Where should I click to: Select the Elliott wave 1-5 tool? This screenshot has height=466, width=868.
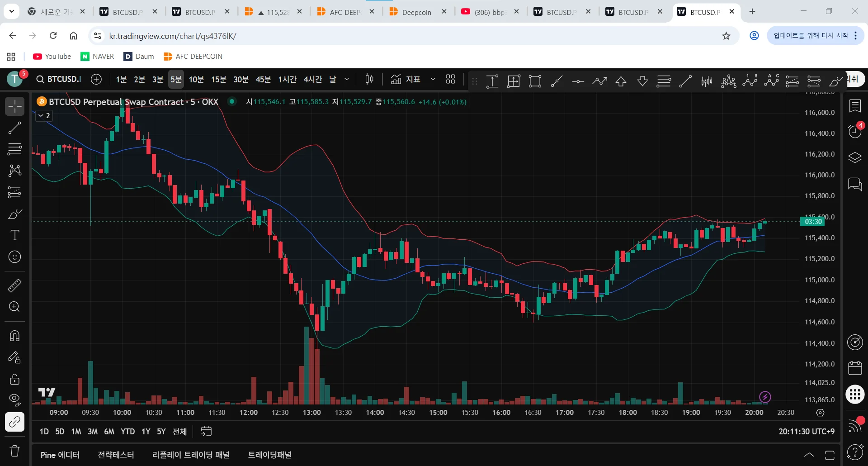pos(750,81)
